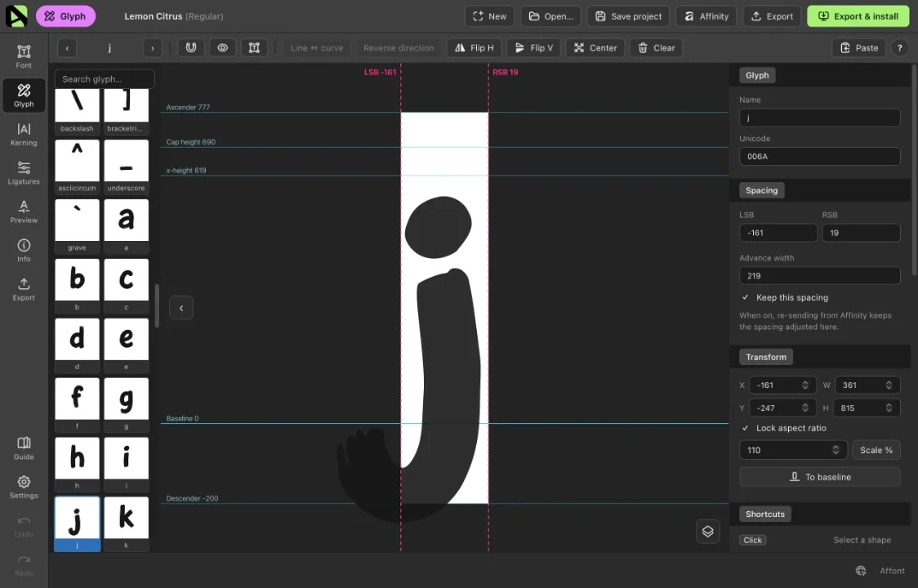Click Export & install button
The image size is (918, 588).
[858, 16]
